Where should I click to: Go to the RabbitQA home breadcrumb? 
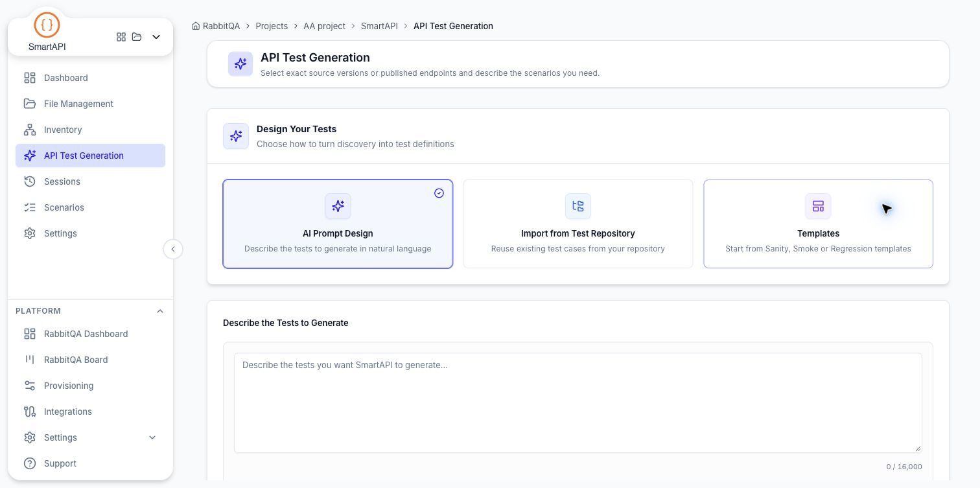216,26
